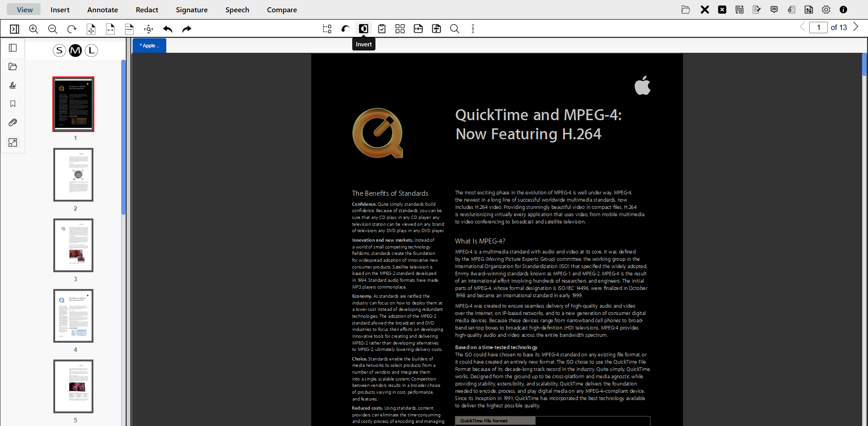Viewport: 868px width, 426px height.
Task: Zoom out with the magnifier minus icon
Action: (x=53, y=29)
